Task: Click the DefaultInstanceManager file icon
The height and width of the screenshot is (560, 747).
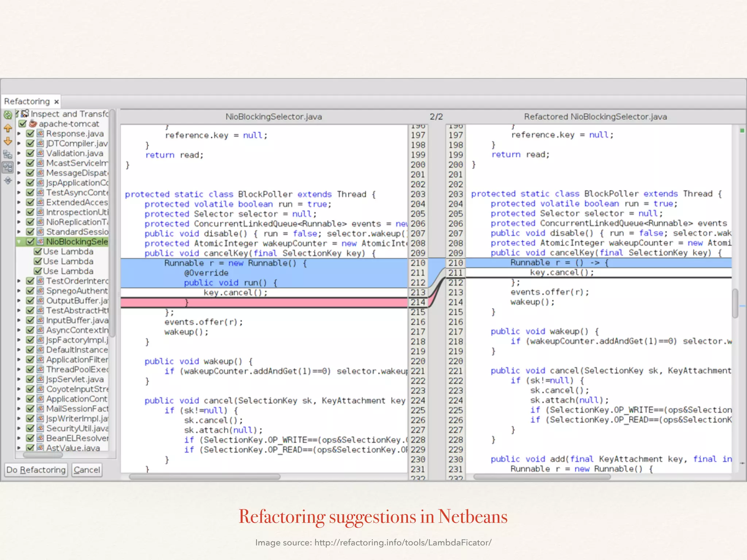Action: pos(40,350)
